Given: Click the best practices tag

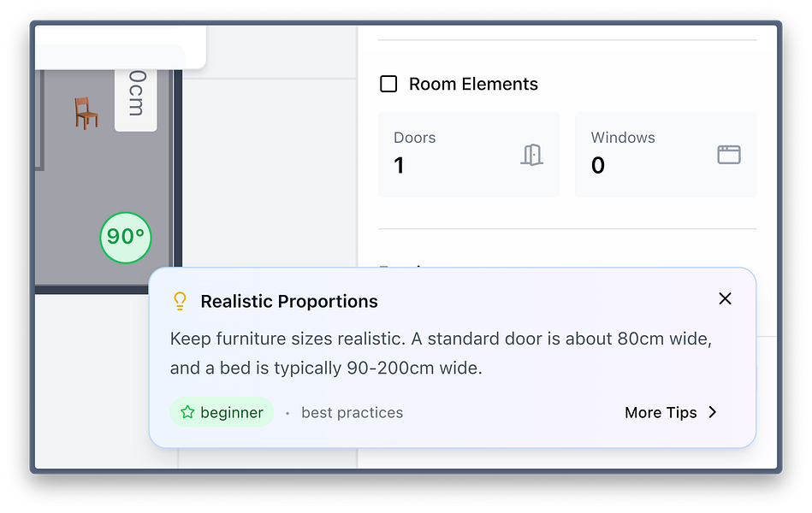Looking at the screenshot, I should pyautogui.click(x=352, y=412).
